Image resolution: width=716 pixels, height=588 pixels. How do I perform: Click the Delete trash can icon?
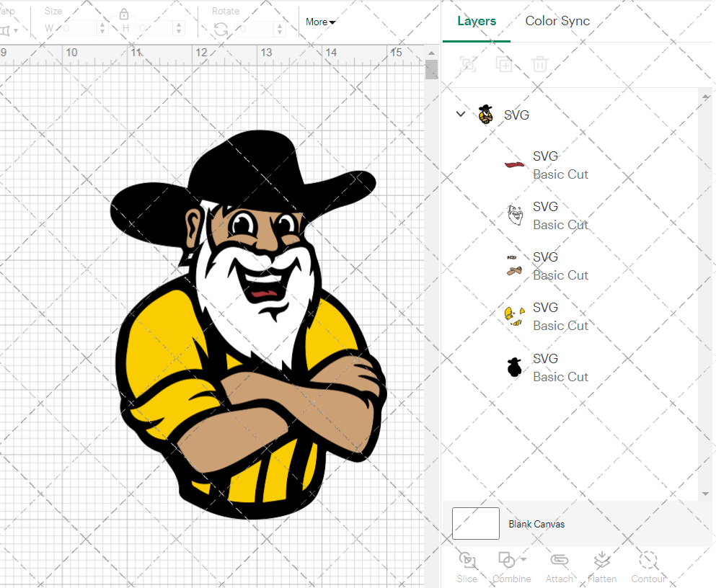click(539, 64)
